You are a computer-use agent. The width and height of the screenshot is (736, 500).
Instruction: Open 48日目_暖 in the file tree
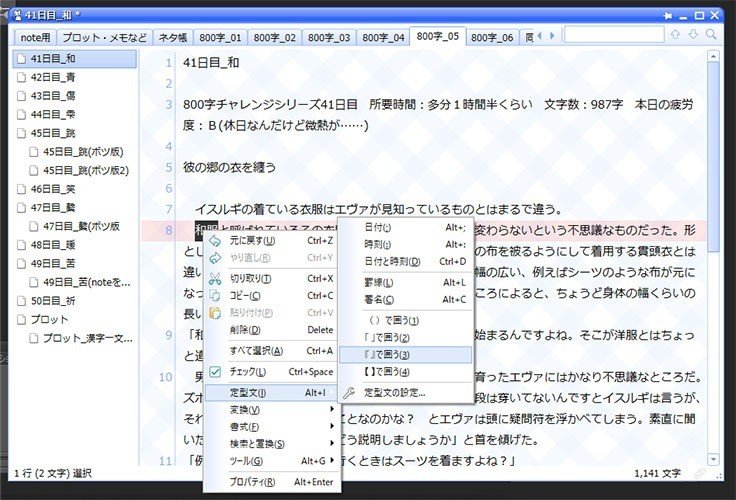(x=53, y=245)
